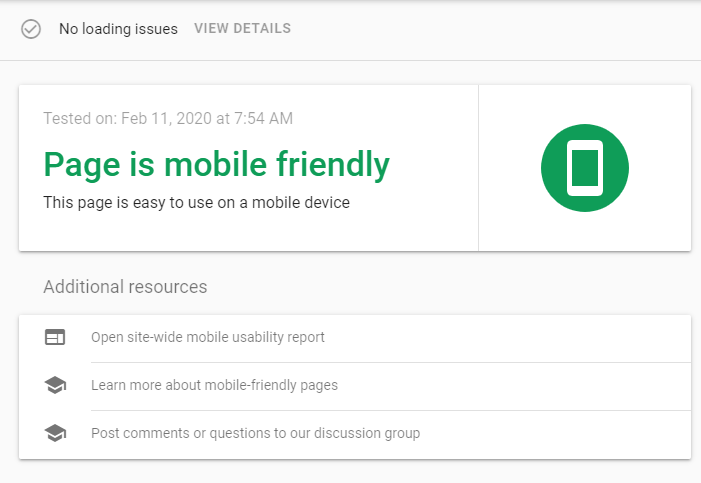
Task: Select the mobile-friendly pages row
Action: pyautogui.click(x=355, y=386)
